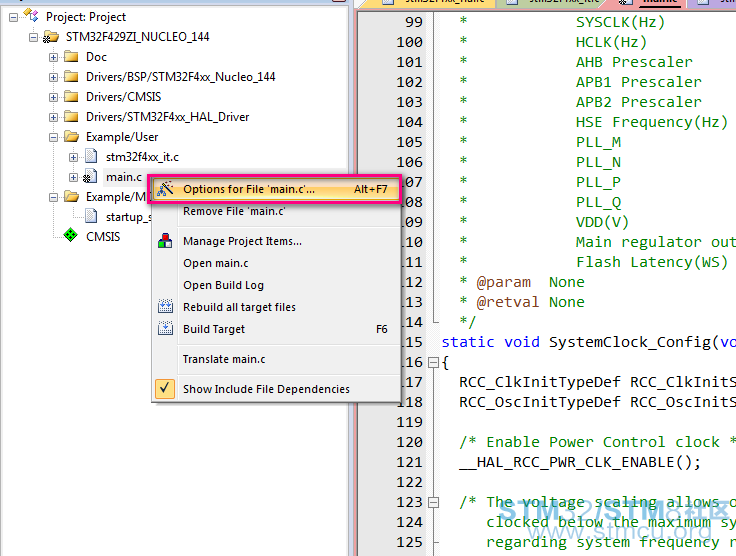The image size is (736, 556).
Task: Click the Build Target icon
Action: tap(165, 328)
